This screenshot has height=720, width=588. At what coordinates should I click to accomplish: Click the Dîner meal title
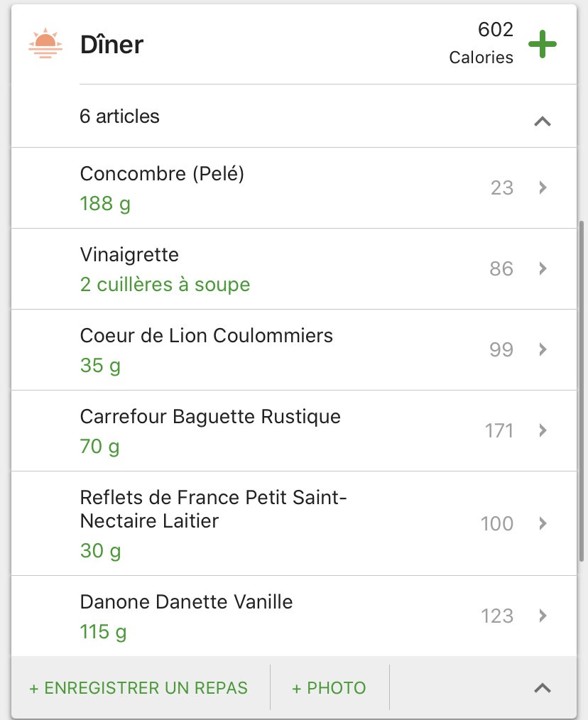(x=111, y=45)
